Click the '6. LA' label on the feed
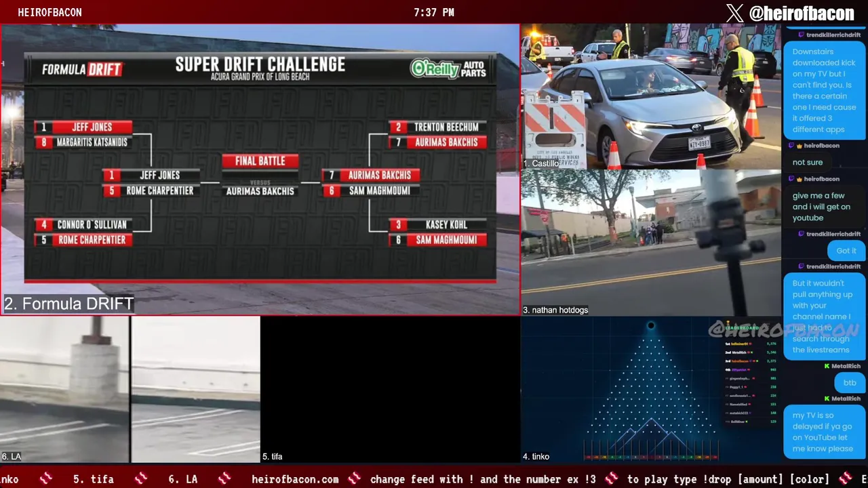Screen dimensions: 868x488 click(11, 457)
